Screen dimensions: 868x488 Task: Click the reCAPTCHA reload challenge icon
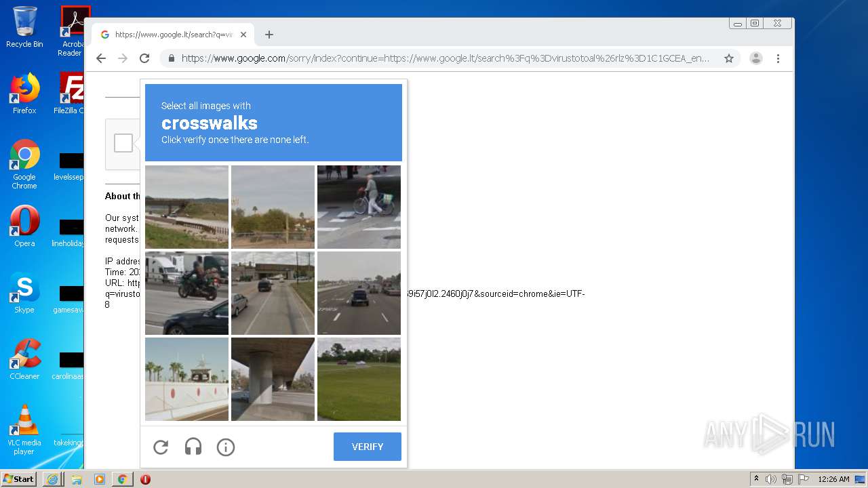(x=161, y=447)
